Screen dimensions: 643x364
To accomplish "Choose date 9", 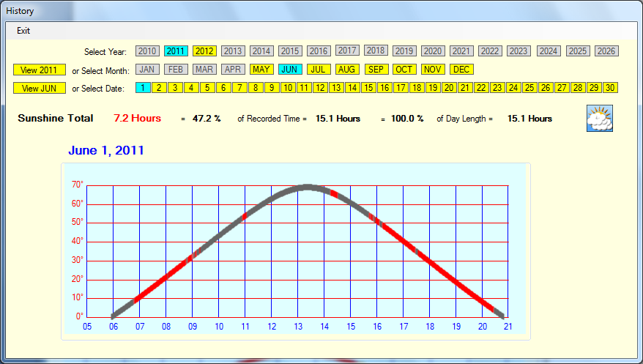I will [x=272, y=87].
